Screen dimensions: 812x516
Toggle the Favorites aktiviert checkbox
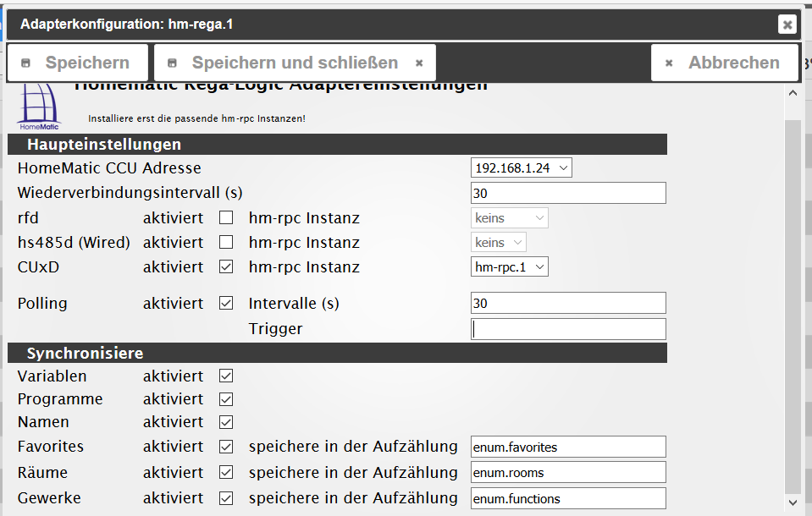pos(226,447)
